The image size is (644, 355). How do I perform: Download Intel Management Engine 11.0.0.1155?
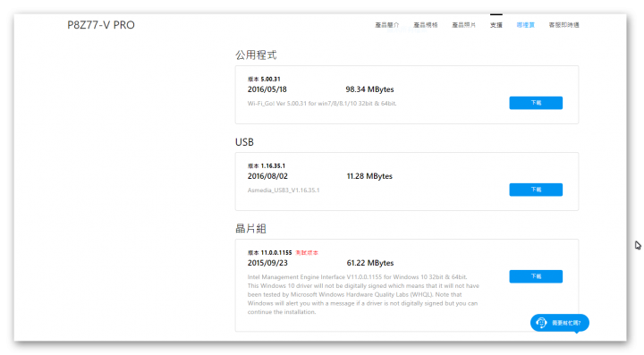pyautogui.click(x=536, y=276)
